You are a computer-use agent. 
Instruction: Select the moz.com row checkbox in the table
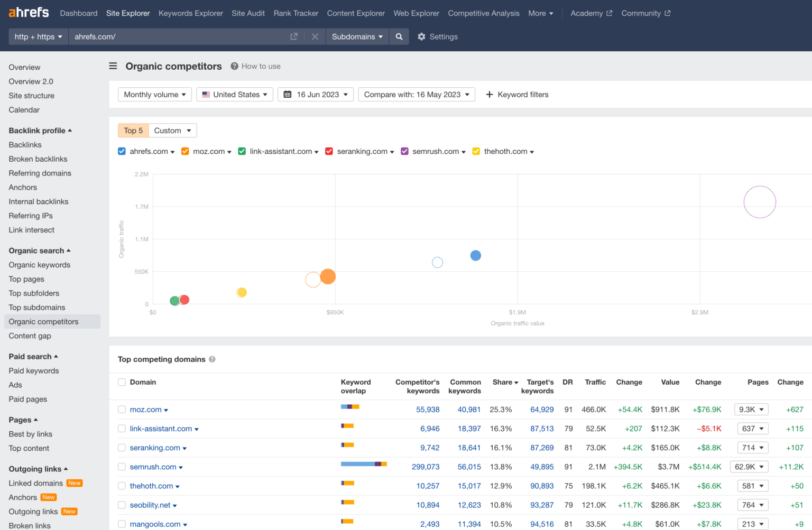click(122, 410)
